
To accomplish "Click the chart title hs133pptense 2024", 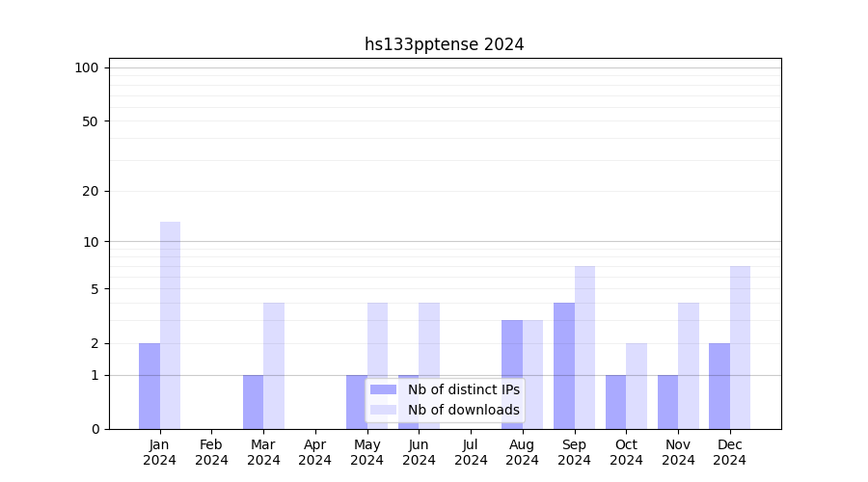I will coord(444,44).
